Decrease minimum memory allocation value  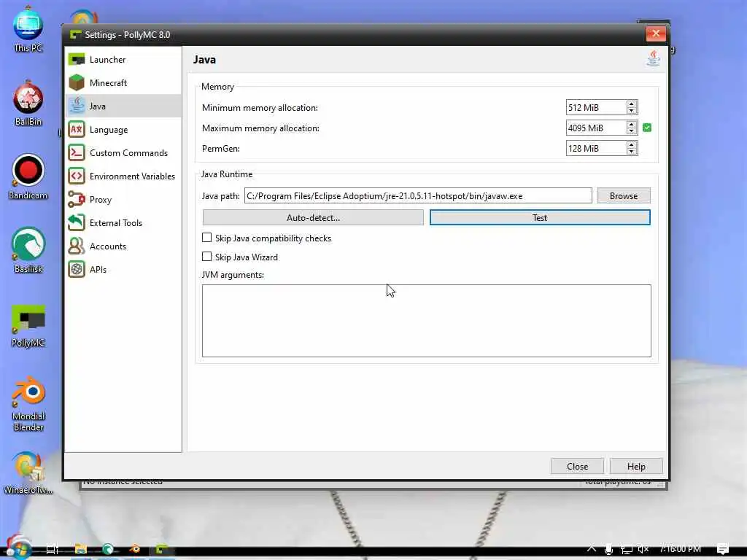pyautogui.click(x=631, y=111)
